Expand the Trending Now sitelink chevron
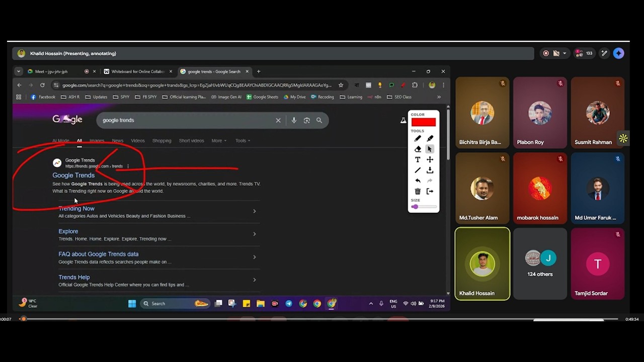The height and width of the screenshot is (362, 644). pos(255,211)
